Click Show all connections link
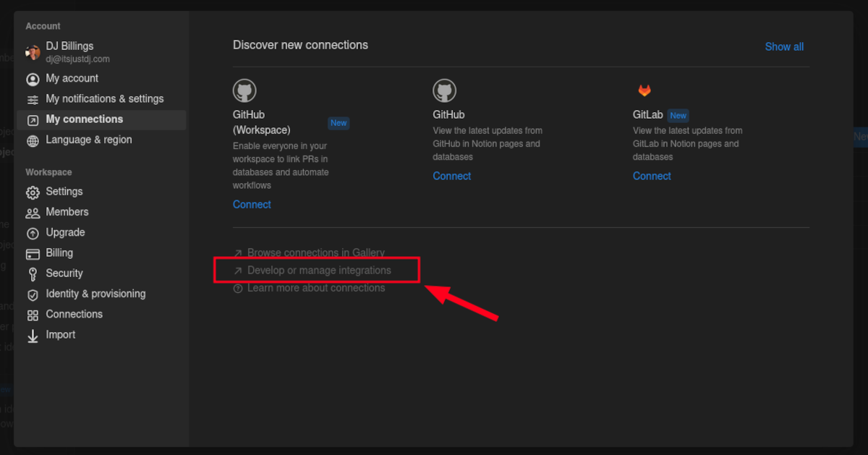This screenshot has width=868, height=455. pyautogui.click(x=784, y=46)
